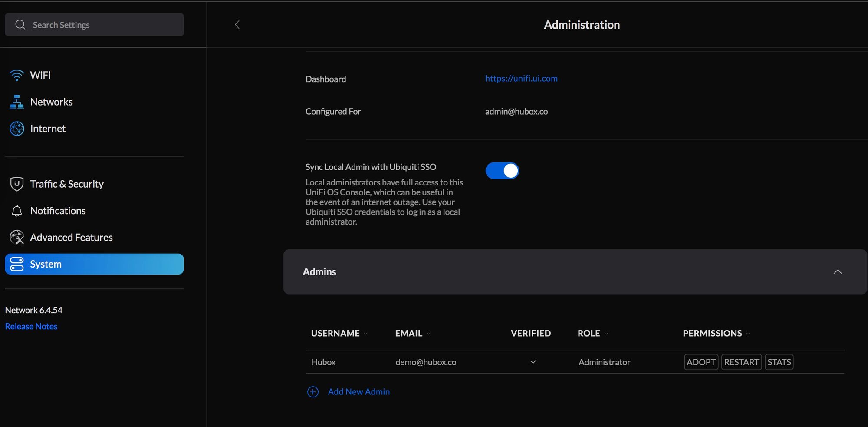Go back using the left chevron
Viewport: 868px width, 427px height.
237,25
